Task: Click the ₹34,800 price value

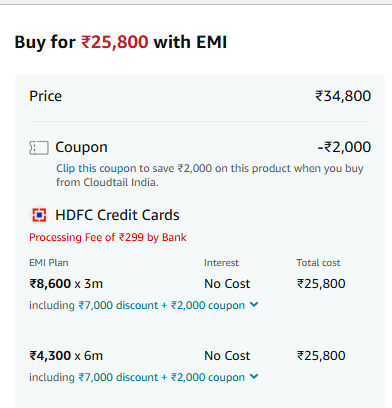Action: [343, 96]
